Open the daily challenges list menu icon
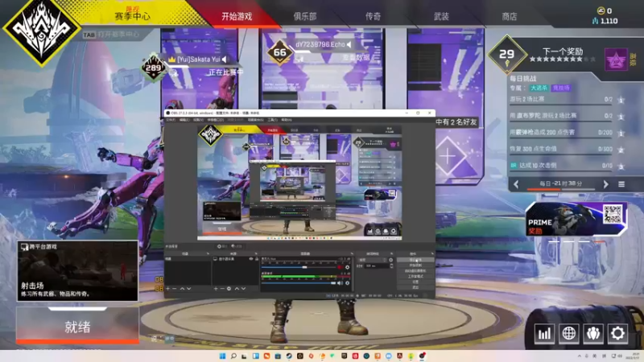 pyautogui.click(x=621, y=185)
